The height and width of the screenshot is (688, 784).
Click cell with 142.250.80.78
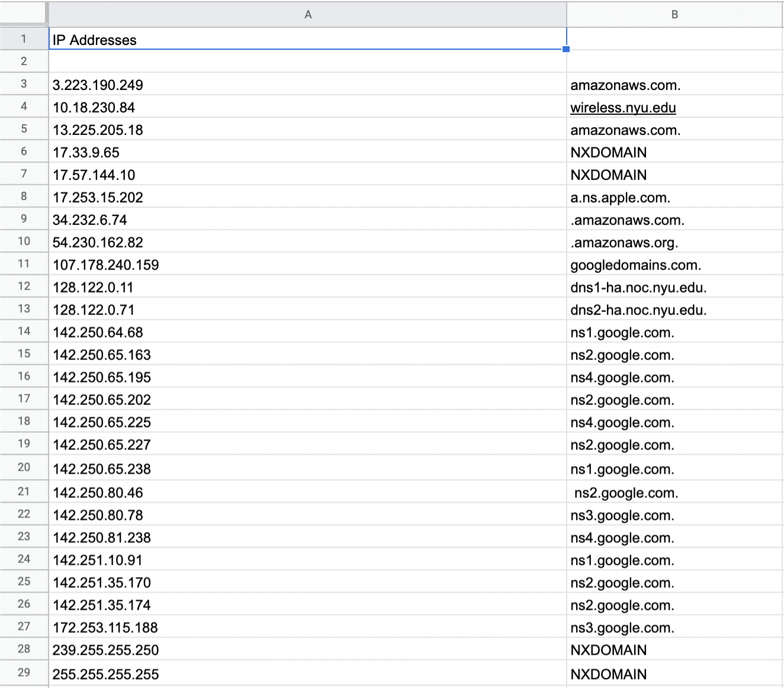pyautogui.click(x=307, y=515)
